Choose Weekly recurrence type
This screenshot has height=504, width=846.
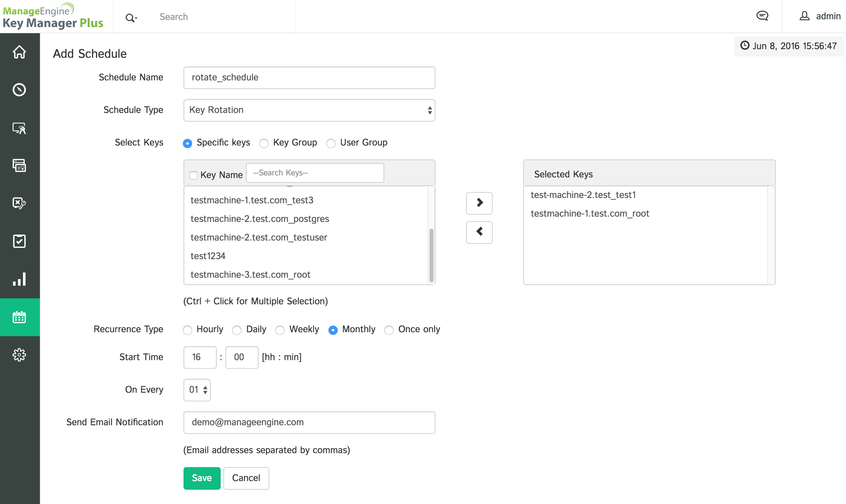pos(280,330)
